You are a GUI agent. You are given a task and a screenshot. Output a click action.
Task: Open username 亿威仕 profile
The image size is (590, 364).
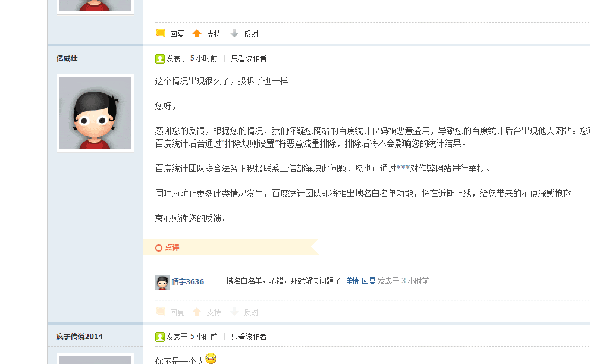(67, 58)
